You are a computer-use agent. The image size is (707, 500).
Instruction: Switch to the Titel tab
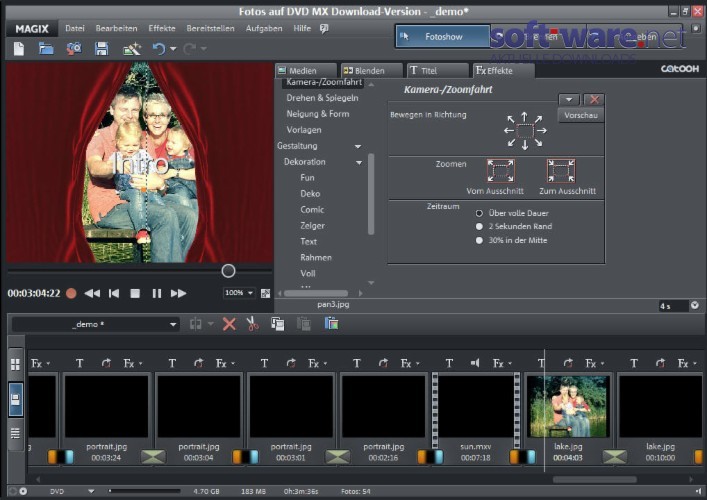437,71
